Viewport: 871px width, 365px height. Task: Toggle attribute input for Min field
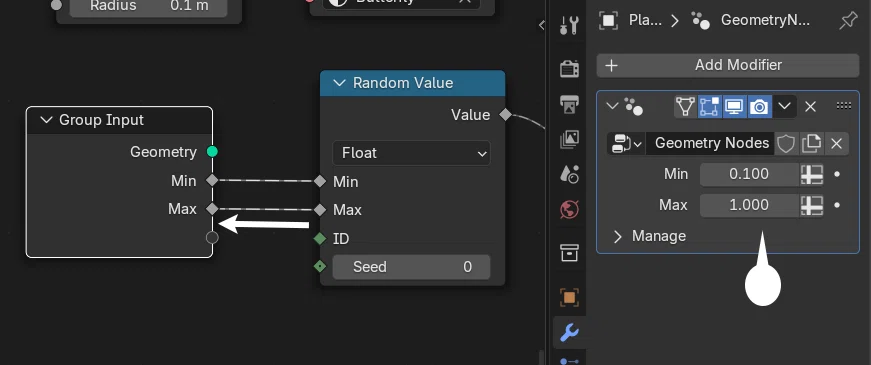coord(811,174)
